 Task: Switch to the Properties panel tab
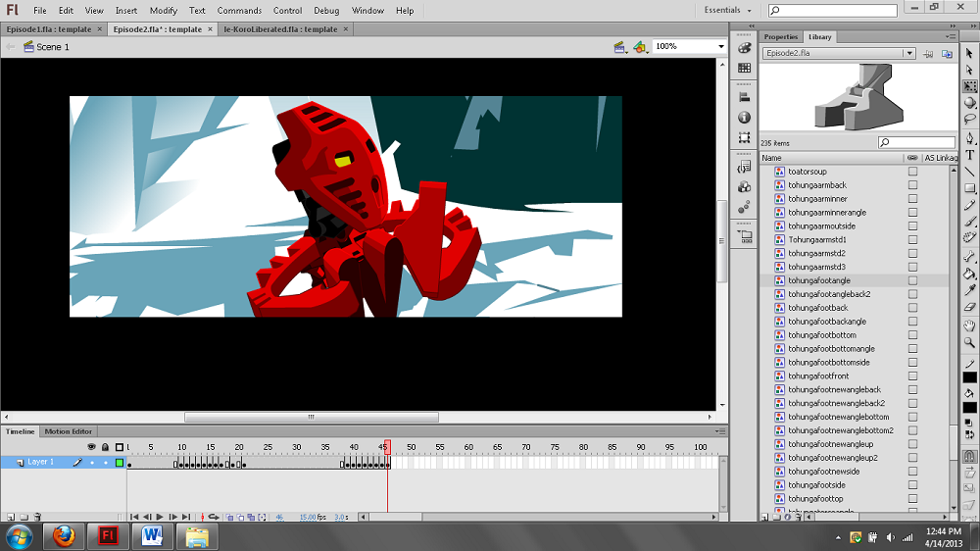(x=781, y=37)
